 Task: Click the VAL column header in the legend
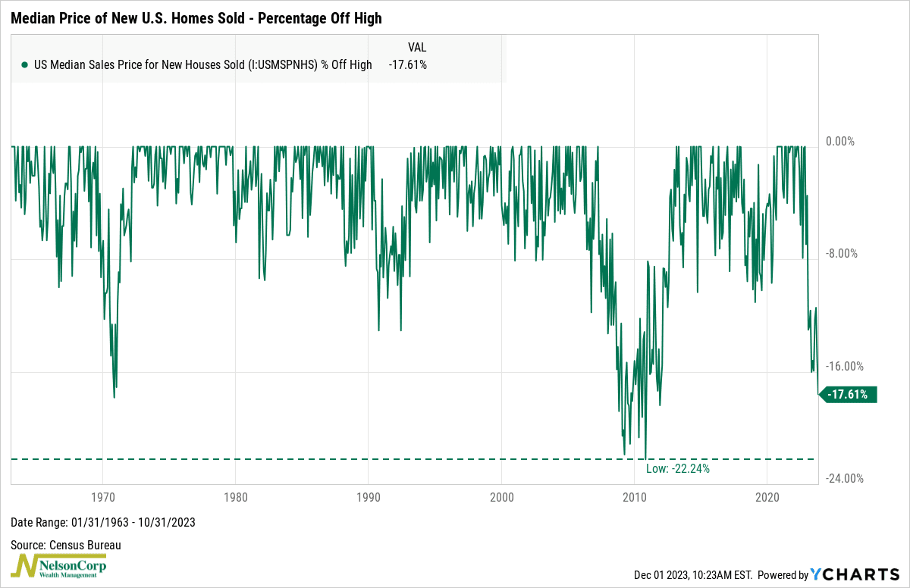(x=417, y=47)
